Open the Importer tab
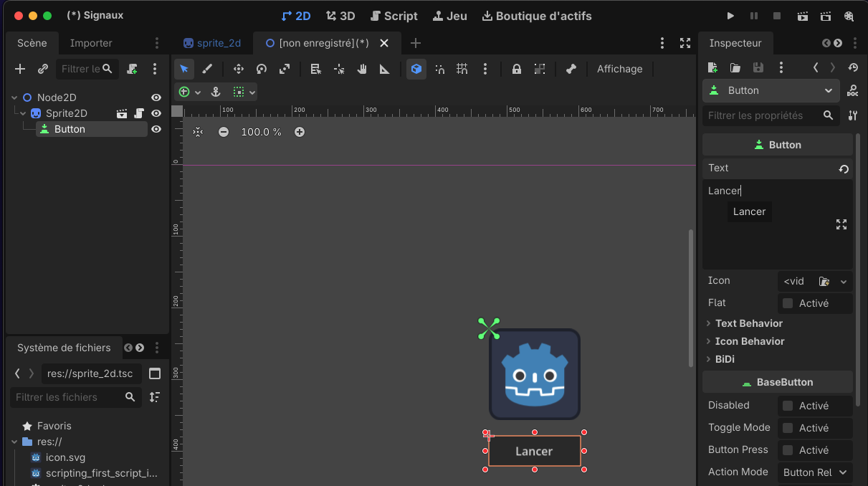868x486 pixels. tap(91, 43)
